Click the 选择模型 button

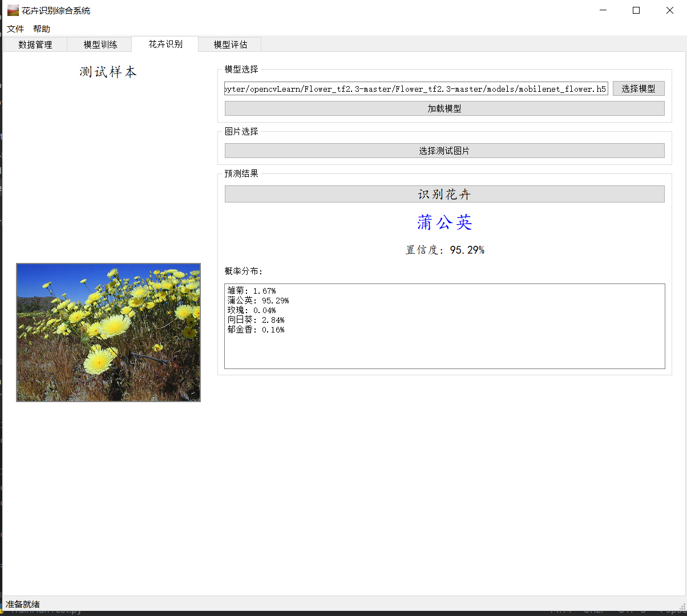[638, 88]
